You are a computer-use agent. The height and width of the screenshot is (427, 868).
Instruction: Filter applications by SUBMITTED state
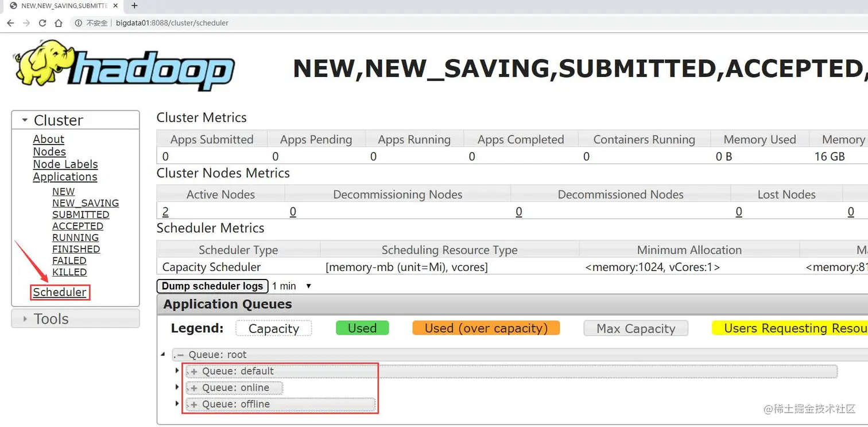(81, 215)
